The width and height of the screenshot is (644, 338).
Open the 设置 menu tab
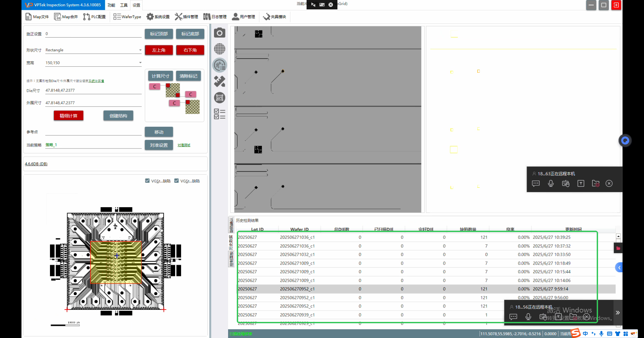(137, 5)
